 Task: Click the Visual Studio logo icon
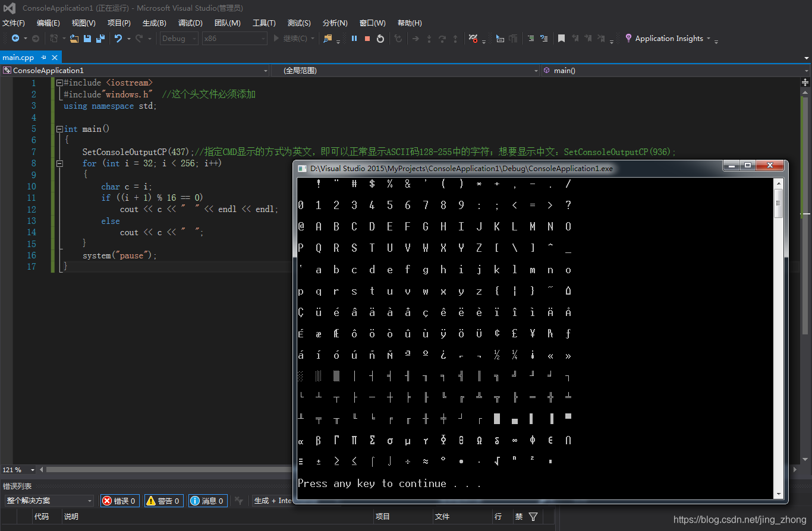tap(10, 8)
